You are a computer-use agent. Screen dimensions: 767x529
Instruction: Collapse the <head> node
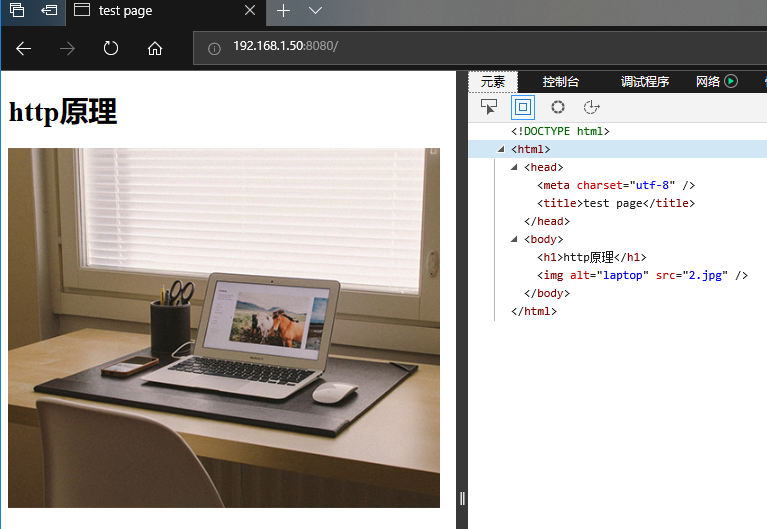(514, 167)
